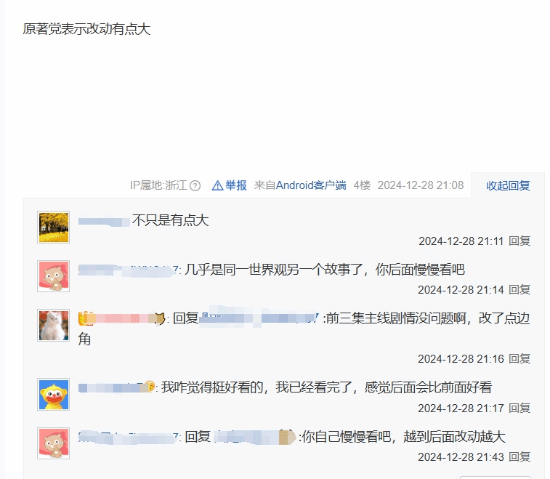The width and height of the screenshot is (550, 479).
Task: Reply to the 21:17 comment
Action: coord(519,408)
